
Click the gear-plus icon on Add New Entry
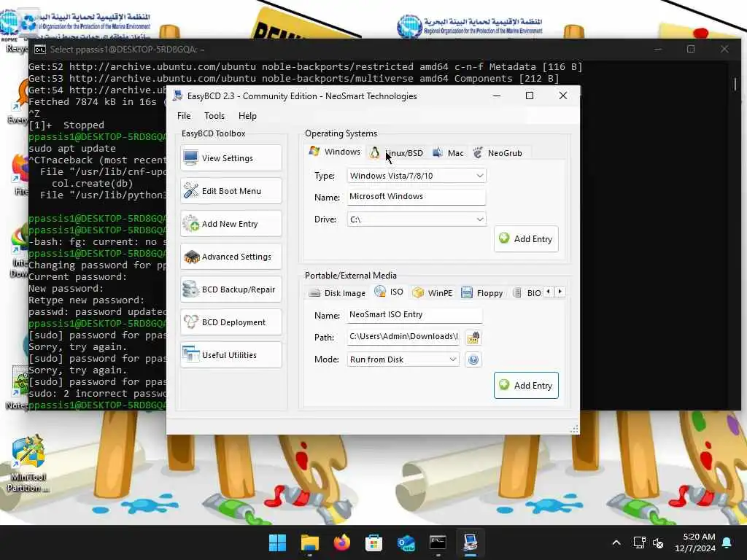[x=191, y=223]
